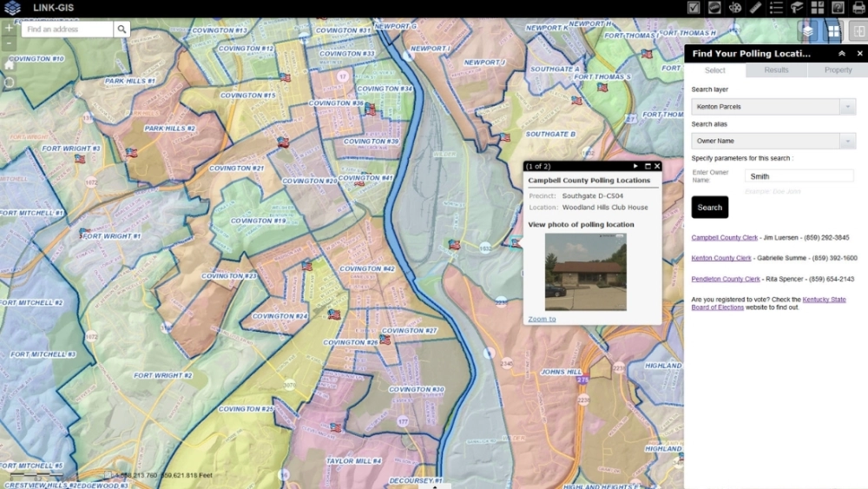The height and width of the screenshot is (489, 868).
Task: Open the measure ruler tool
Action: pos(755,8)
